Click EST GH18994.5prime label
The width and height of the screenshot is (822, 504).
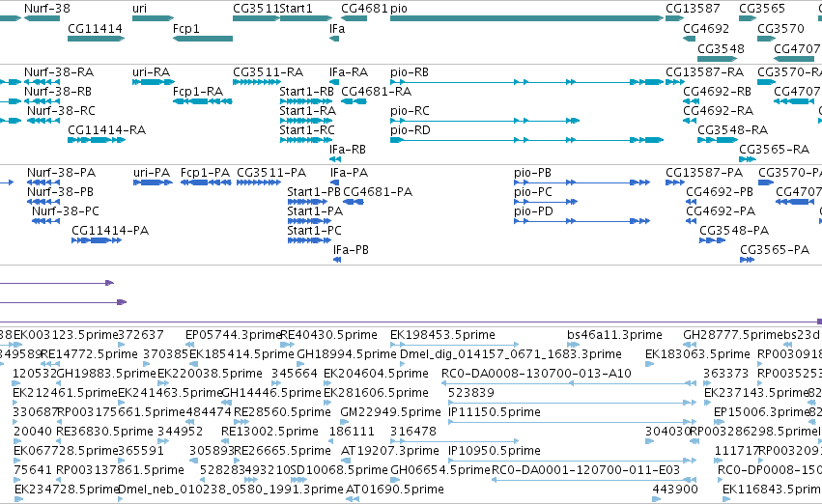point(347,354)
